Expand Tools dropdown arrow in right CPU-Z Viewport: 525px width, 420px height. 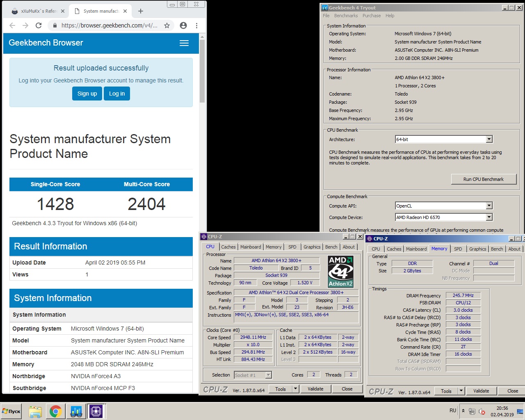click(461, 391)
